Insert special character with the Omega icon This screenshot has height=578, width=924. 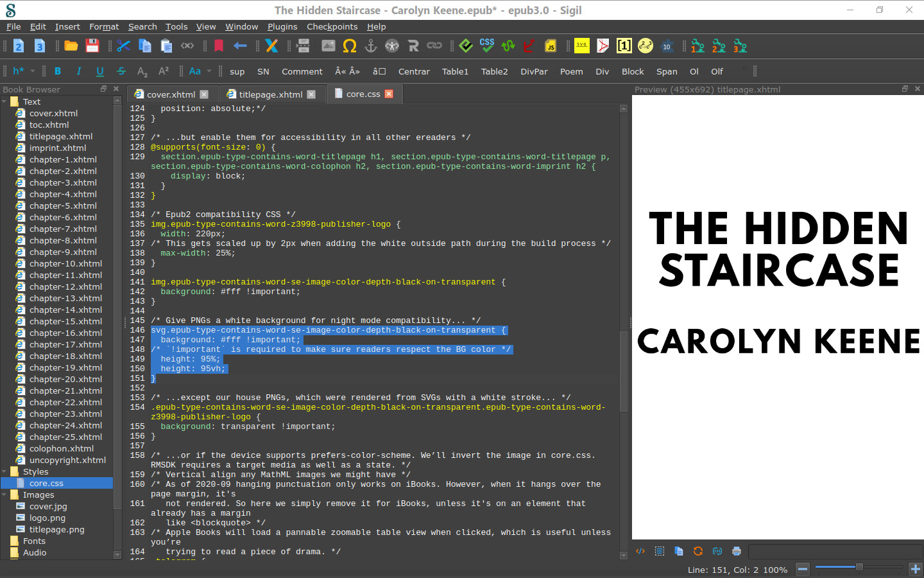(x=350, y=46)
